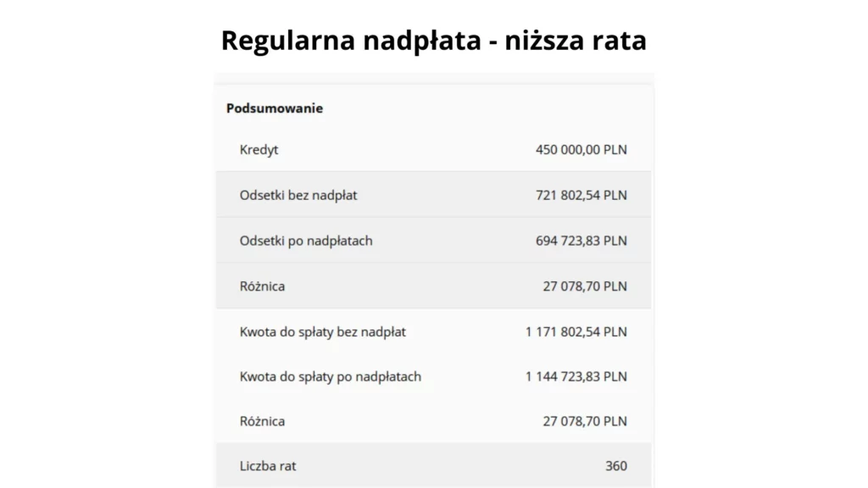Screen dimensions: 868x488
Task: Select the first 27 078,70 PLN difference value
Action: click(585, 286)
